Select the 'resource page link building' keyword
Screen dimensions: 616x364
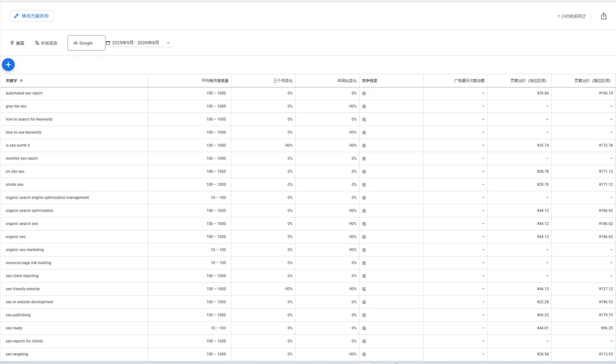point(28,263)
